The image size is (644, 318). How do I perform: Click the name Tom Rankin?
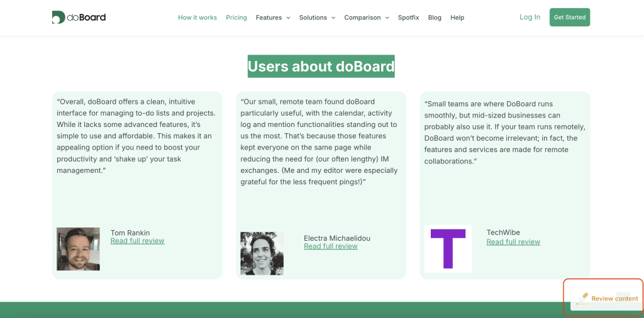(x=130, y=233)
